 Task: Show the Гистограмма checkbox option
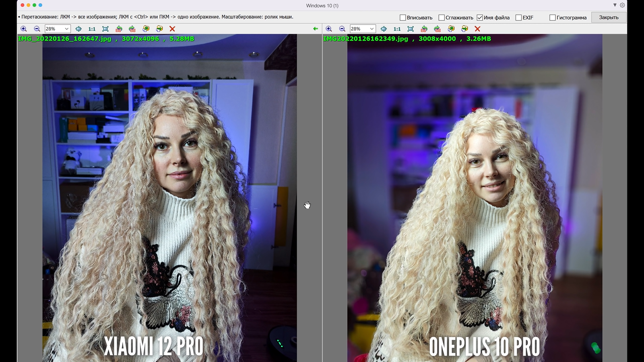point(553,18)
